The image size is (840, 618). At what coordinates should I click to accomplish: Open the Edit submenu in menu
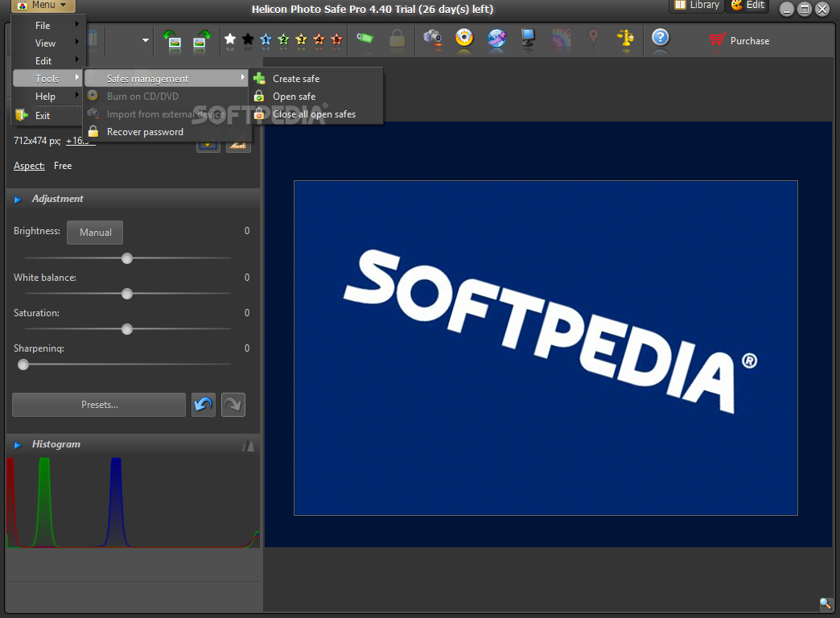(47, 60)
